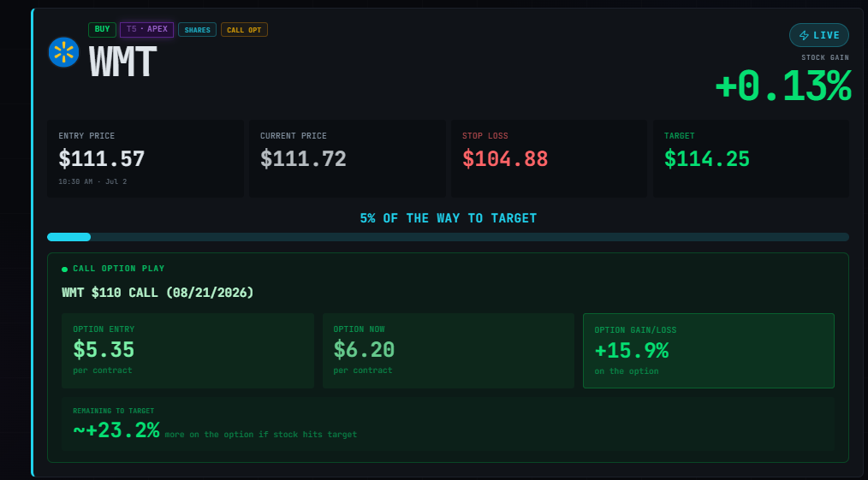Click the OPTION ENTRY label

(104, 329)
